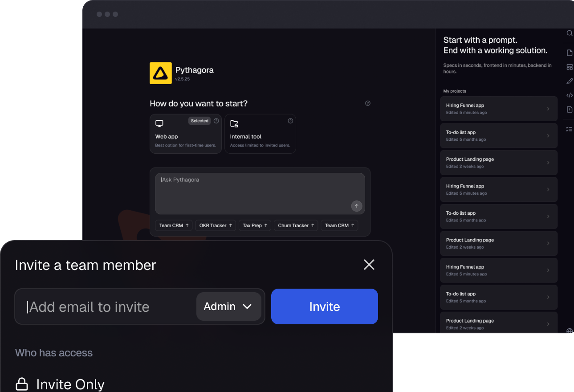Screen dimensions: 574x392
Task: Expand chevron on topmost Product Landing page row
Action: point(548,163)
